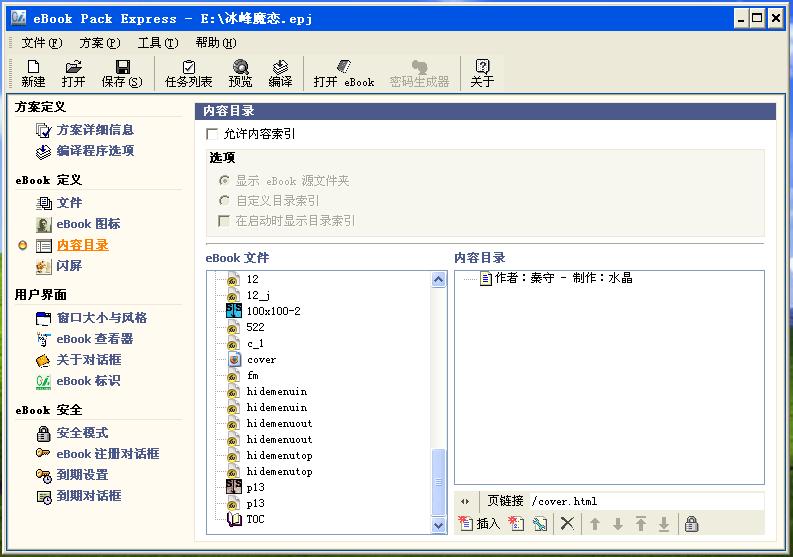Open the 关于 about icon

[x=482, y=74]
